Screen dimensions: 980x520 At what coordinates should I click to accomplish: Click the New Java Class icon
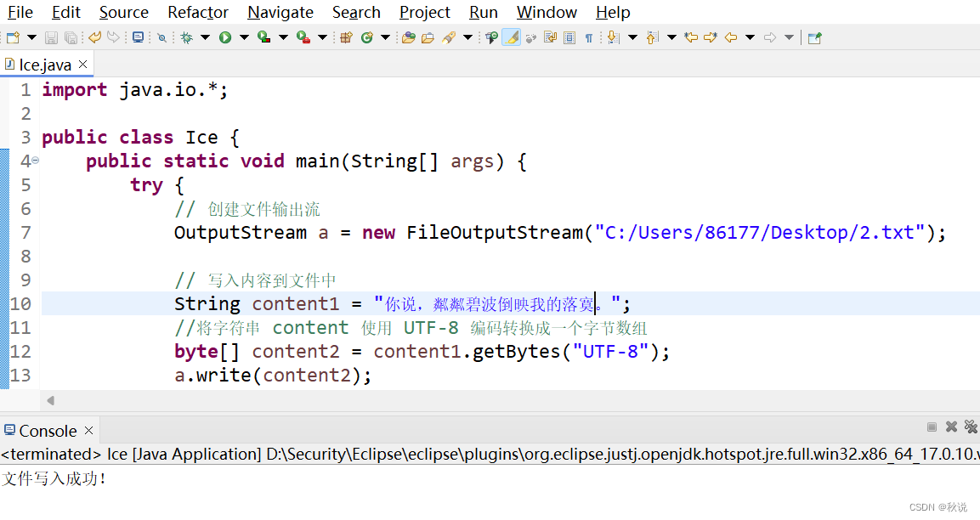[367, 38]
